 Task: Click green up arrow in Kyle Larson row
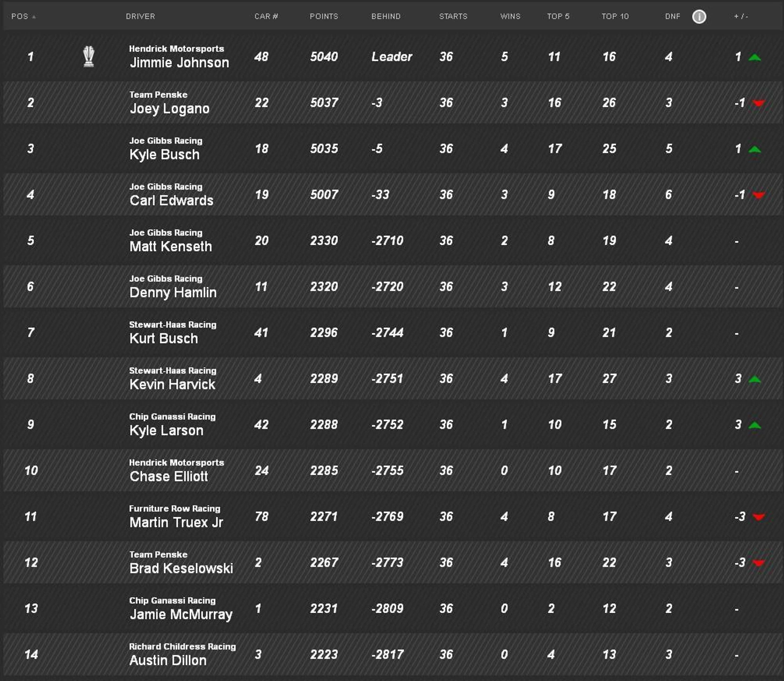(x=754, y=425)
